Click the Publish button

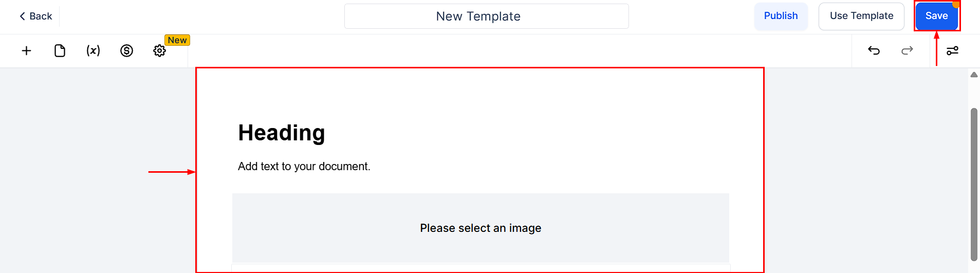click(781, 16)
